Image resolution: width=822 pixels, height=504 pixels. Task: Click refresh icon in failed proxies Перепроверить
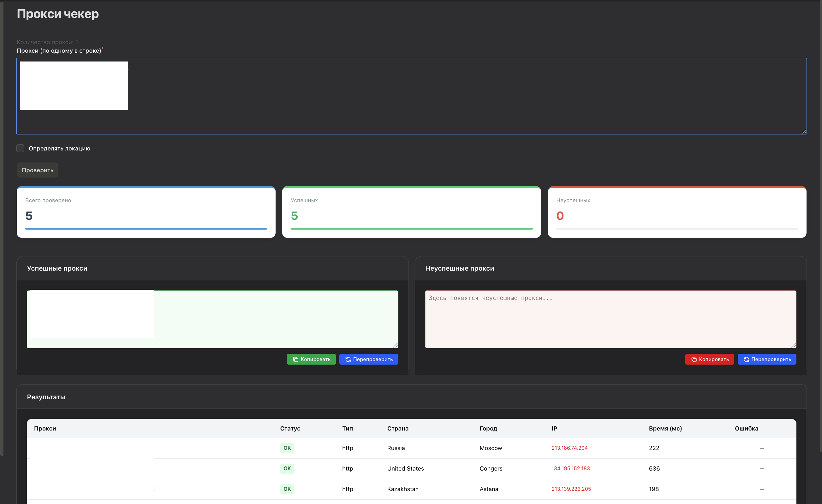tap(746, 359)
